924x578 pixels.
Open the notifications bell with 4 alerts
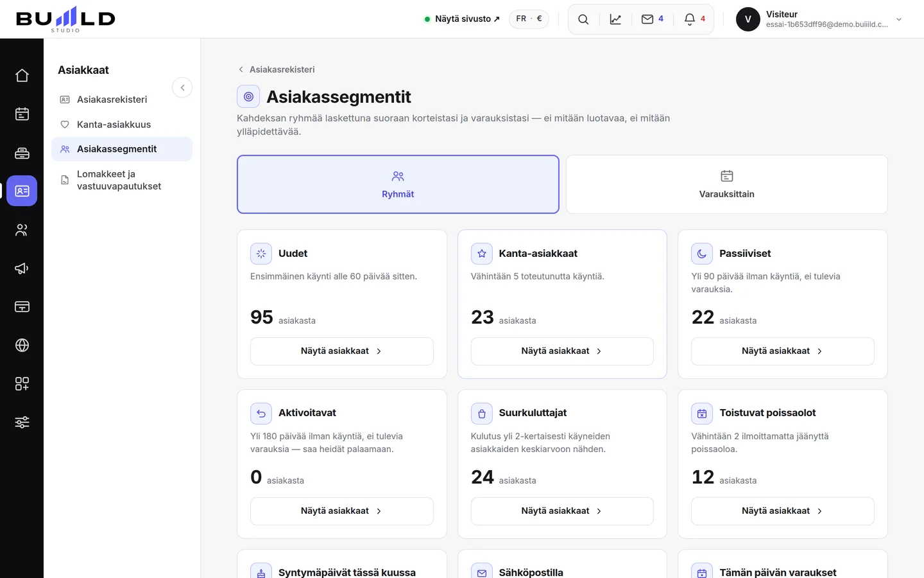[x=695, y=19]
